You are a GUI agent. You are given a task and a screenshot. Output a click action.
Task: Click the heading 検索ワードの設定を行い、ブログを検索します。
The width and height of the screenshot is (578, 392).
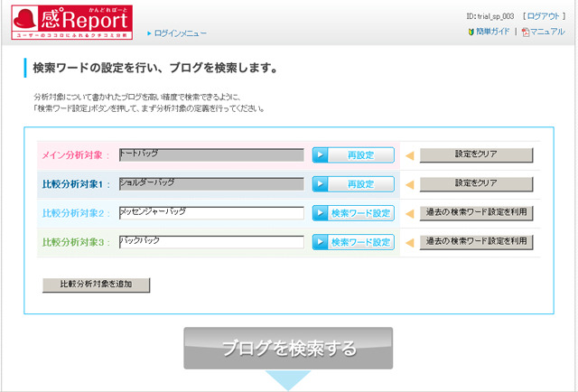155,68
